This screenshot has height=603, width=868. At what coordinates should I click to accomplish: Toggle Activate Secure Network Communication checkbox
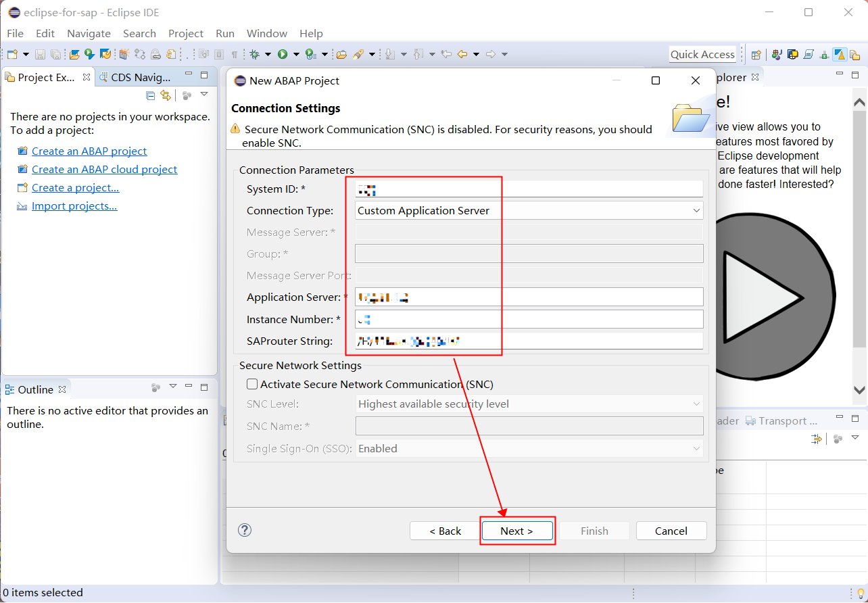click(x=252, y=384)
